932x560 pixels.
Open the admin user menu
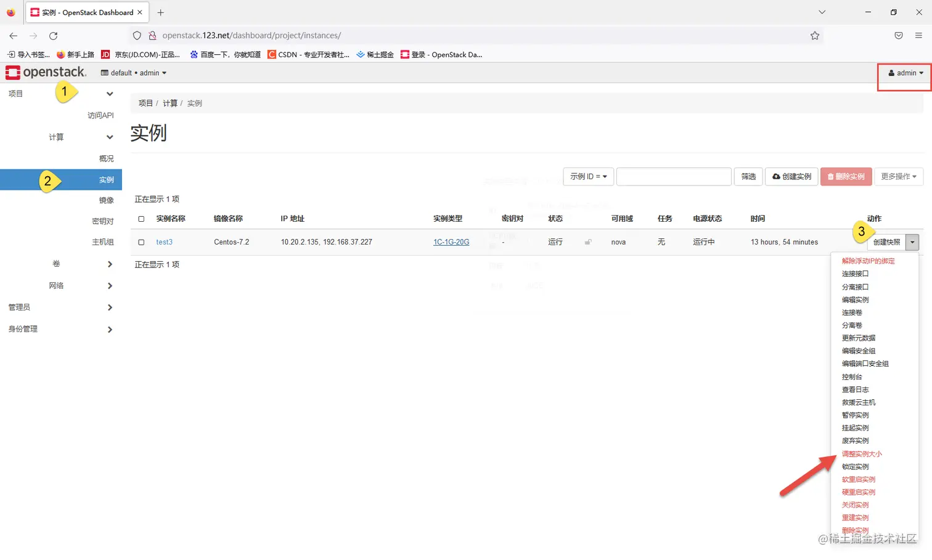coord(905,73)
